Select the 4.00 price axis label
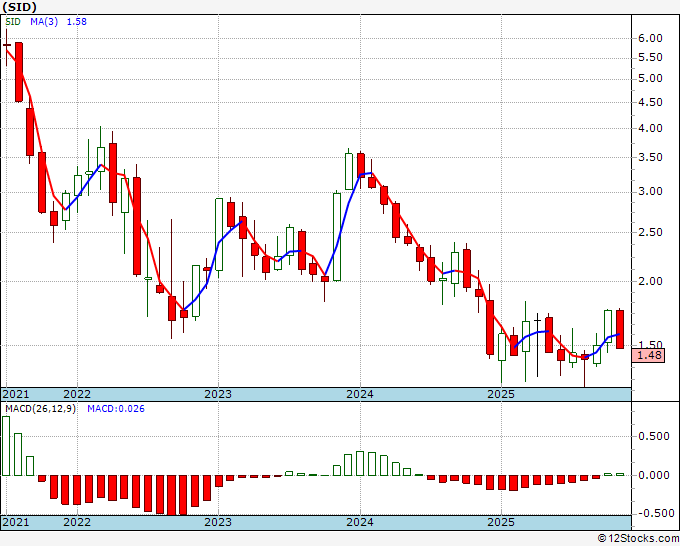This screenshot has width=680, height=546. (651, 128)
